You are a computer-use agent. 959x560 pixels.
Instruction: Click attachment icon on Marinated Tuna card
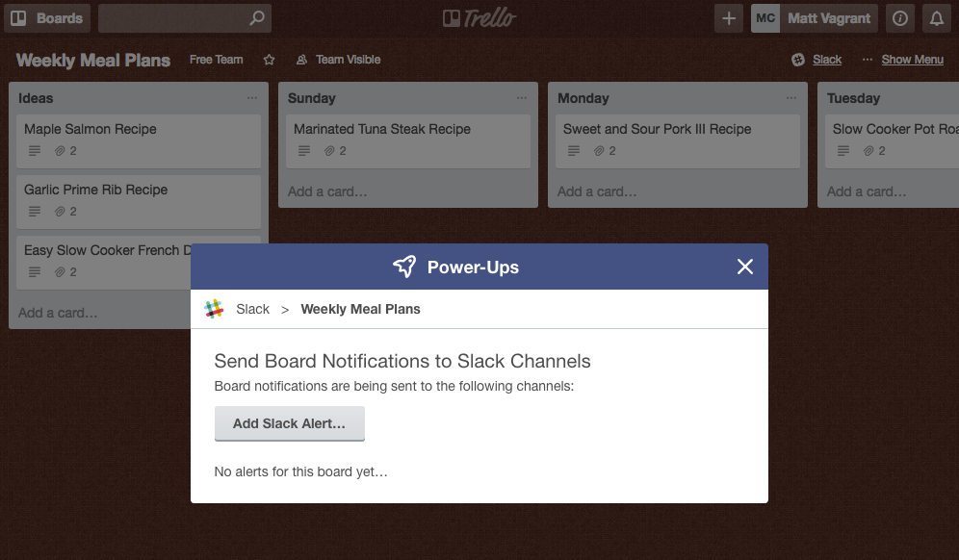click(x=329, y=151)
